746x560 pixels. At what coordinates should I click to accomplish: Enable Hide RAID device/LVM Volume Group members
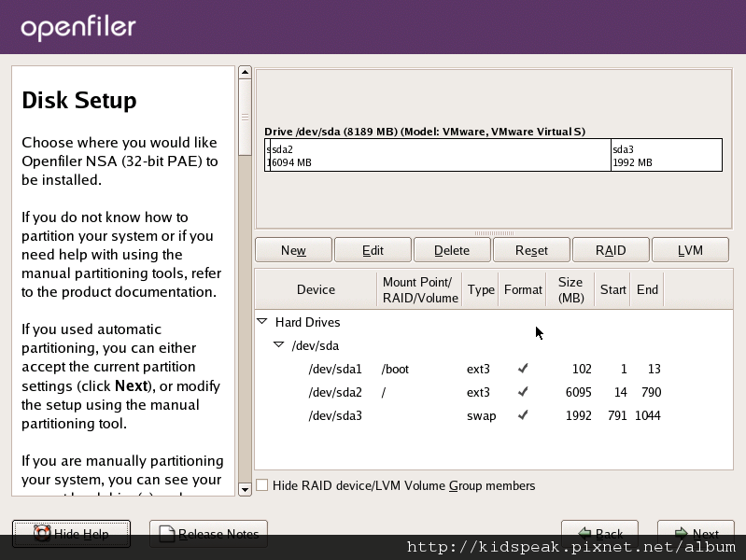262,485
